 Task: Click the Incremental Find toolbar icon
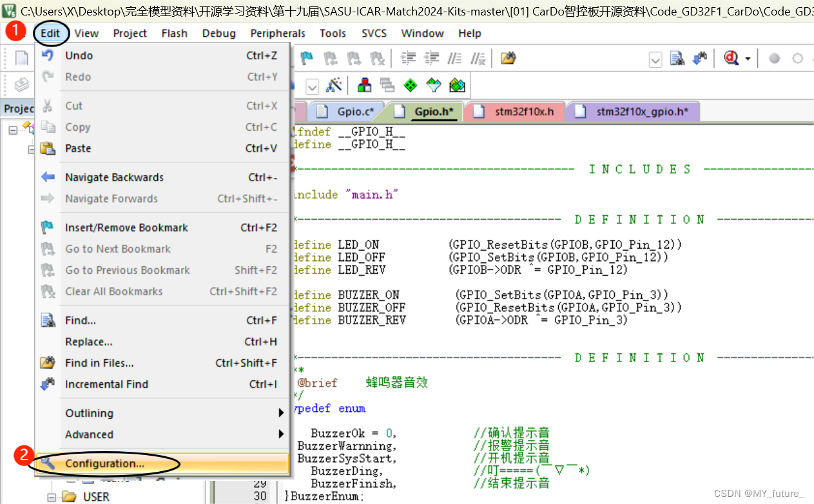[699, 59]
